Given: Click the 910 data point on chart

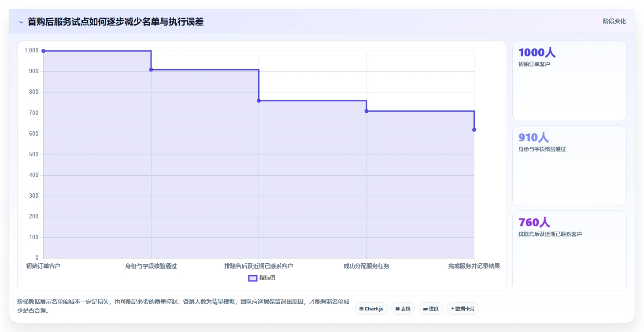Looking at the screenshot, I should (x=151, y=70).
